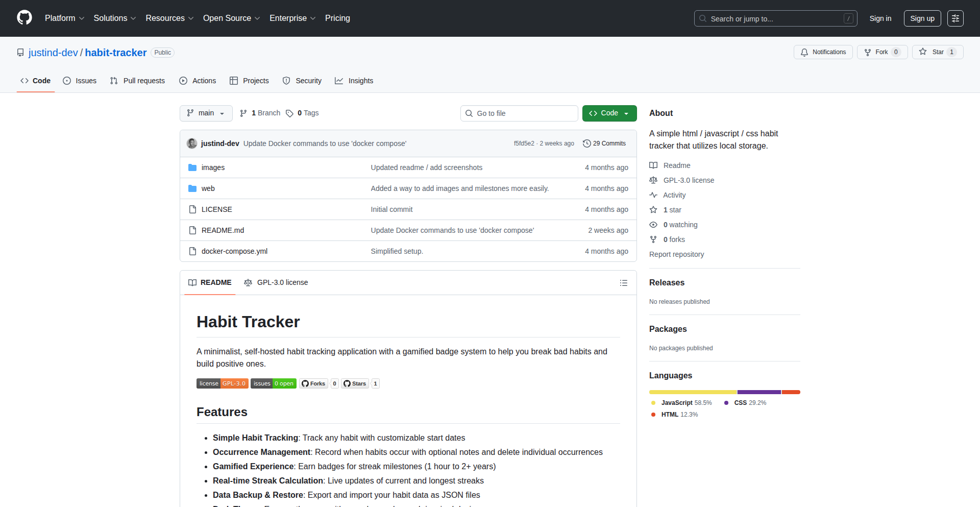Click the pulse icon next to Activity
Screen dimensions: 980x507
point(653,195)
